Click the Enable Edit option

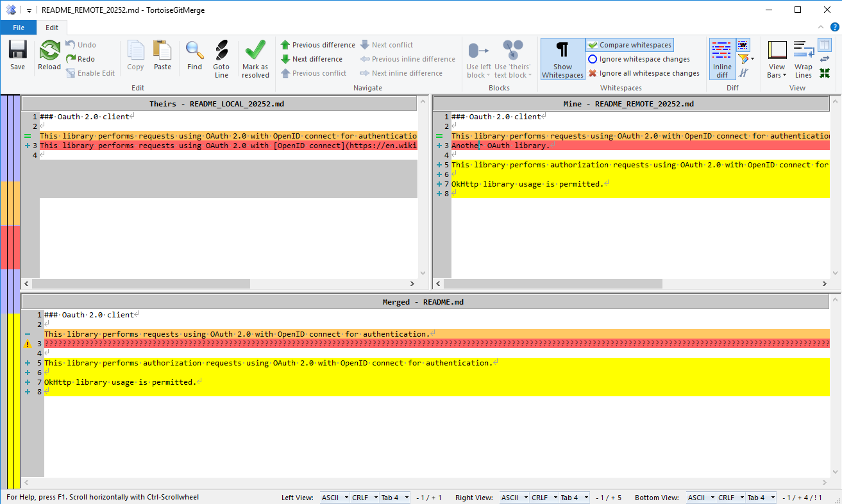90,73
